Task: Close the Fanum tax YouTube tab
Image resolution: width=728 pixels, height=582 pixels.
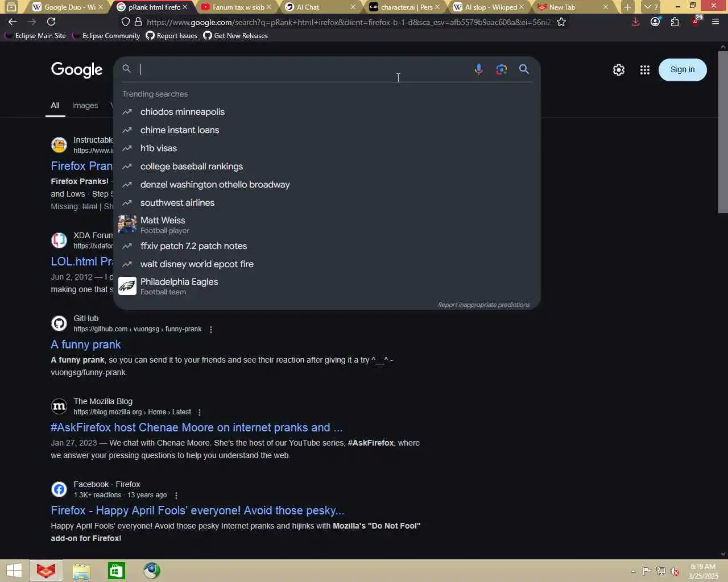Action: [269, 7]
